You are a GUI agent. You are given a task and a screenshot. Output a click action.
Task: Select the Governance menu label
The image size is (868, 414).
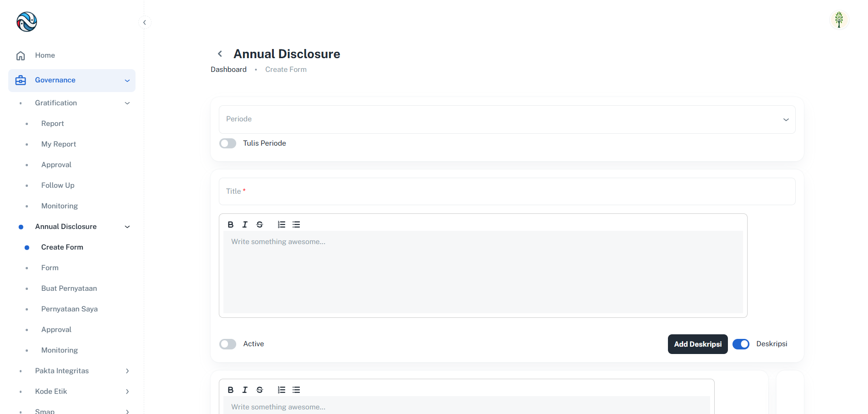point(55,80)
